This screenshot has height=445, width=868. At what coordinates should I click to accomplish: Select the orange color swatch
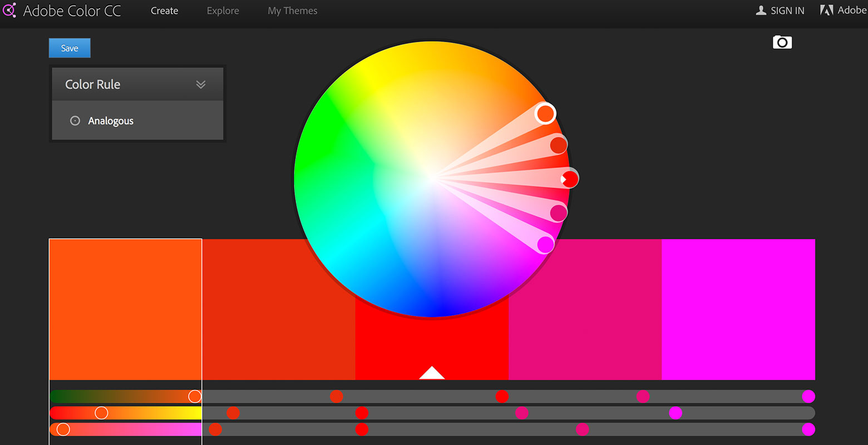[x=126, y=309]
